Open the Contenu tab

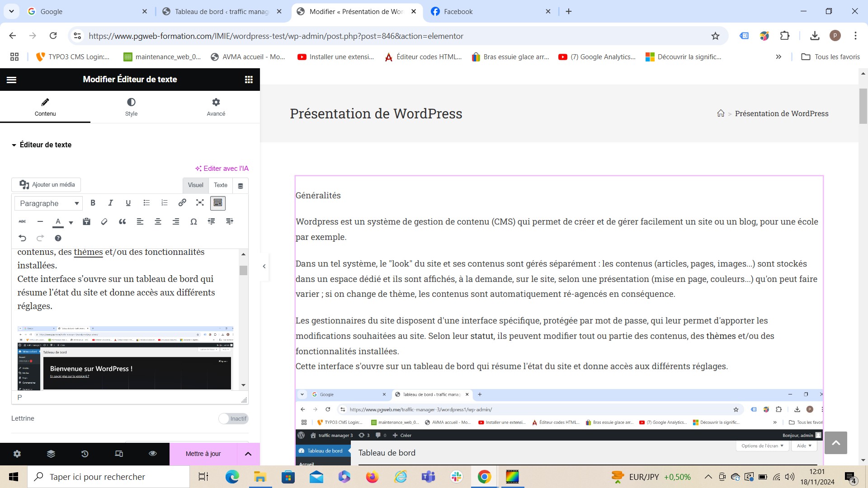coord(45,107)
